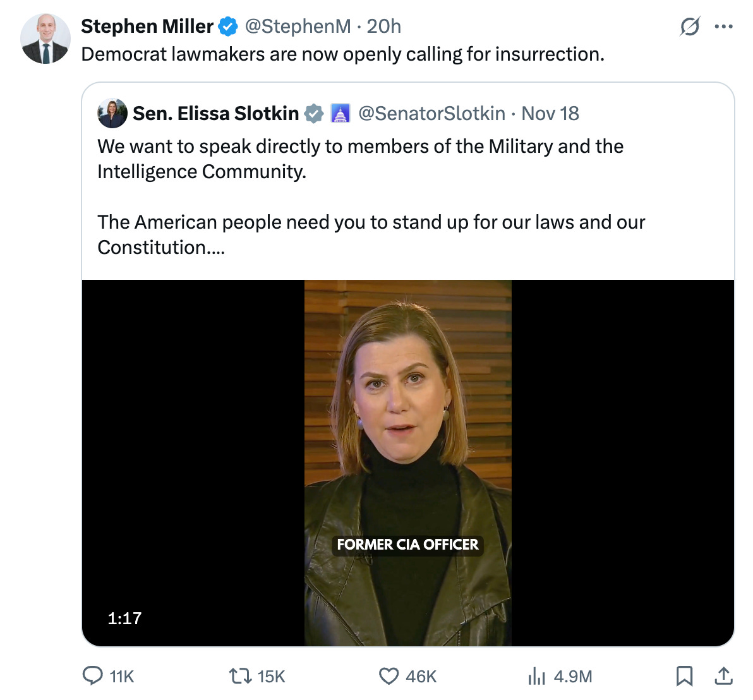Viewport: 753px width, 700px height.
Task: Open Stephen Miller's profile avatar
Action: click(x=45, y=39)
